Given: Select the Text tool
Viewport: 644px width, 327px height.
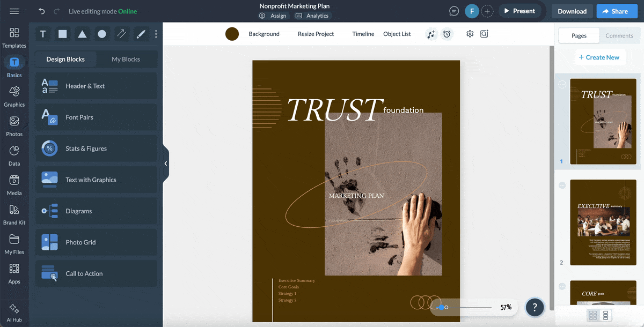Looking at the screenshot, I should [x=43, y=34].
